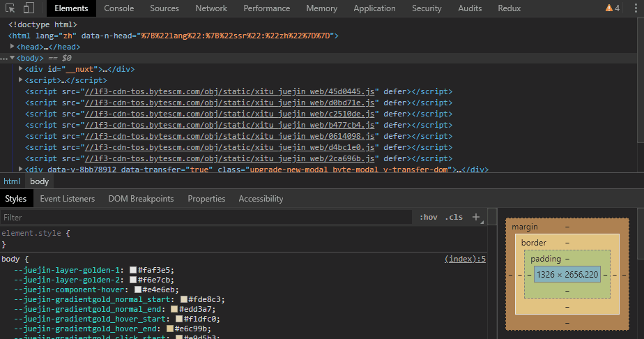Select body in the breadcrumb bar
The height and width of the screenshot is (339, 644).
[40, 181]
